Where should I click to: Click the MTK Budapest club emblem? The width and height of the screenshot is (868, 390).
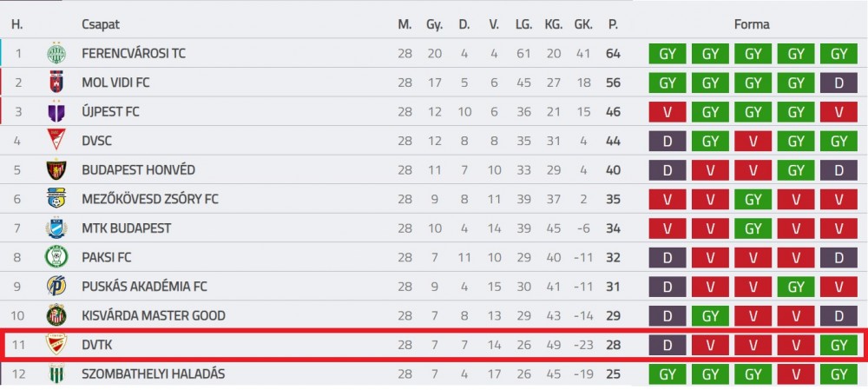(x=56, y=228)
